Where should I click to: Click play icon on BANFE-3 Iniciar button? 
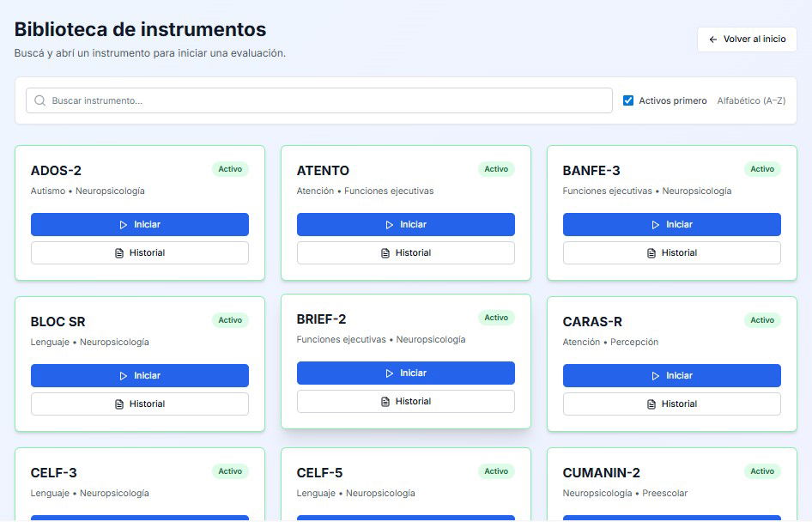pyautogui.click(x=656, y=225)
